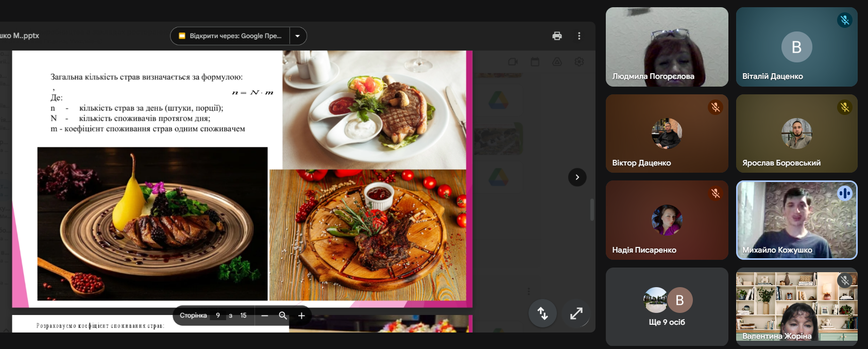
Task: Click the up-down swap arrows button
Action: click(542, 313)
